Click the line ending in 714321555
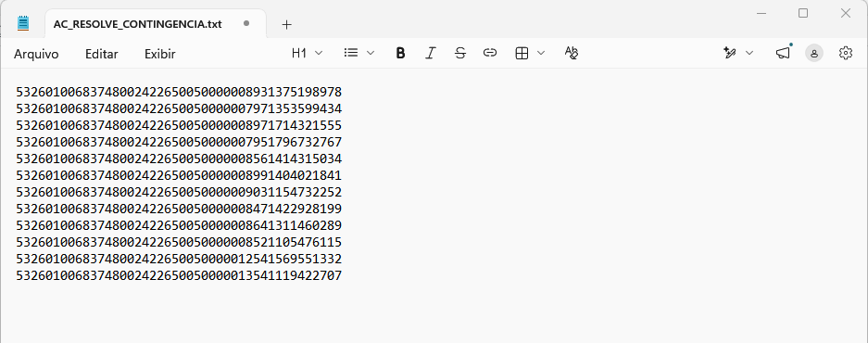The height and width of the screenshot is (343, 868). pos(179,125)
